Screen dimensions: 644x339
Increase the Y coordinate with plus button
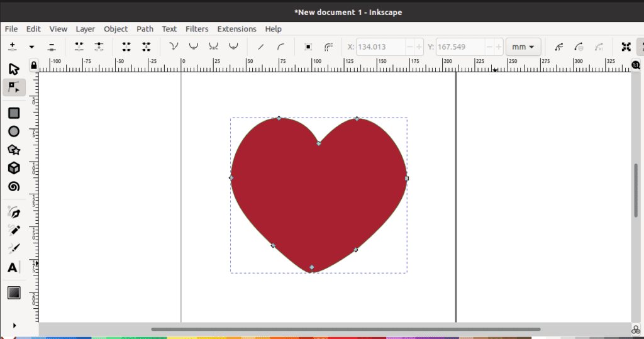[498, 47]
